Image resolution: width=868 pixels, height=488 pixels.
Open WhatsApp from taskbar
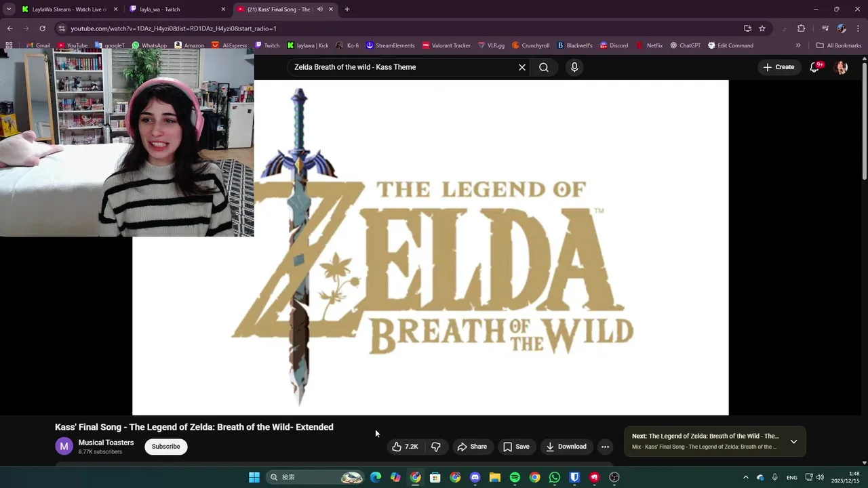(x=555, y=477)
